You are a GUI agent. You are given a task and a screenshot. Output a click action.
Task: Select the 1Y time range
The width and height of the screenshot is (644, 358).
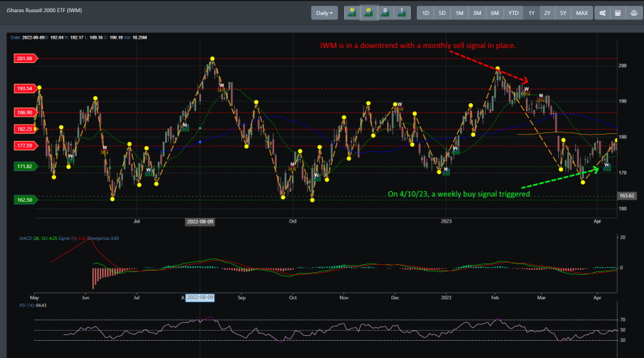(x=532, y=13)
